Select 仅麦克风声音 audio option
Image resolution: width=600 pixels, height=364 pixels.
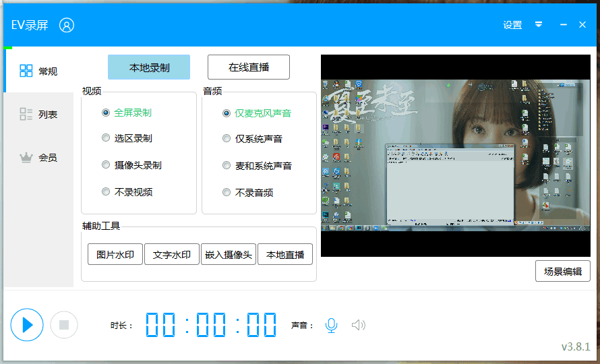[x=257, y=113]
